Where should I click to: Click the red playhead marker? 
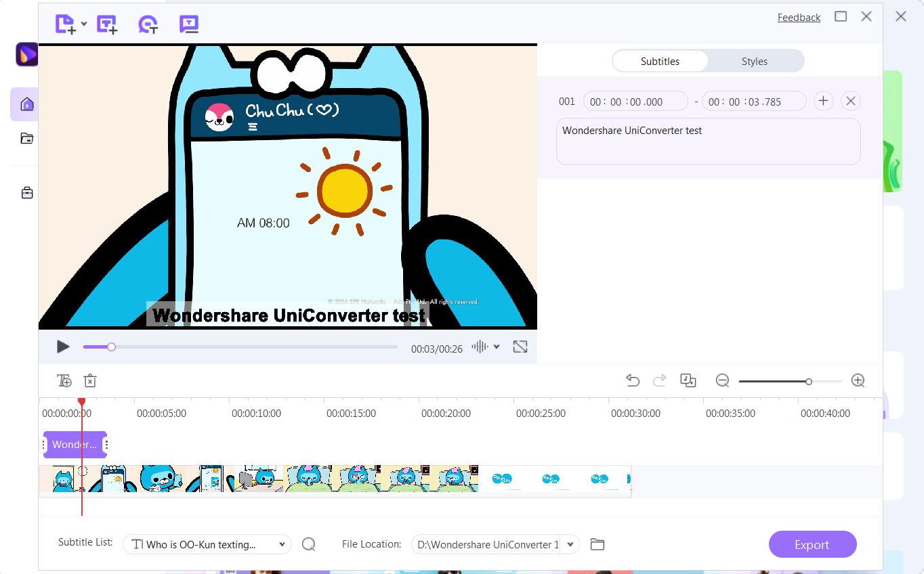click(81, 402)
